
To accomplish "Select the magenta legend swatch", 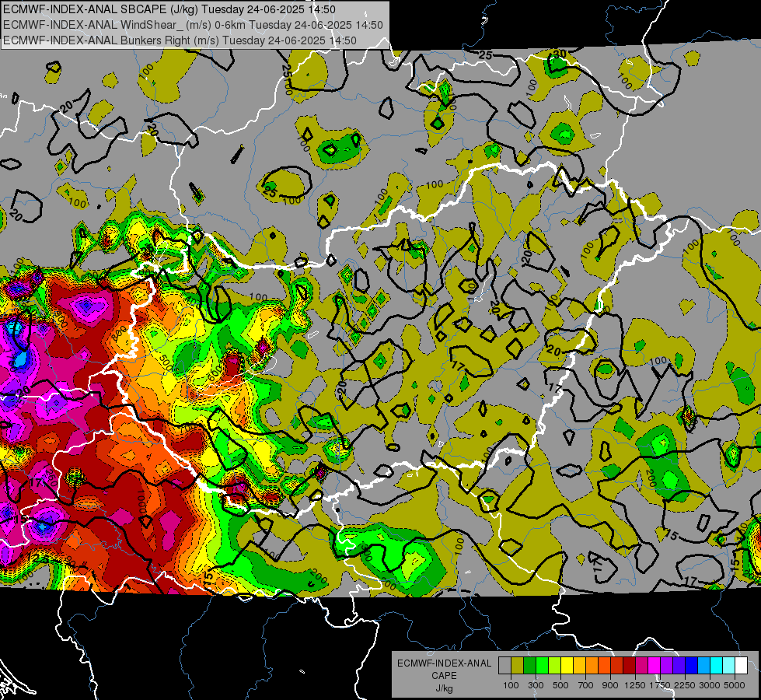I will pyautogui.click(x=654, y=666).
